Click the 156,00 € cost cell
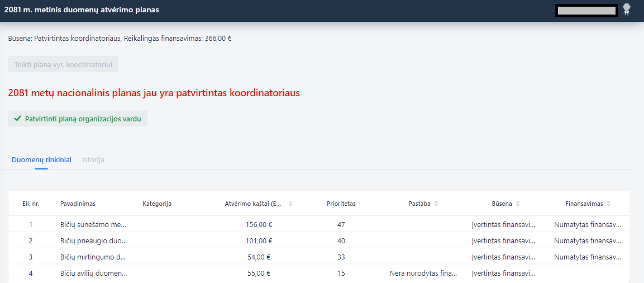 (x=259, y=225)
